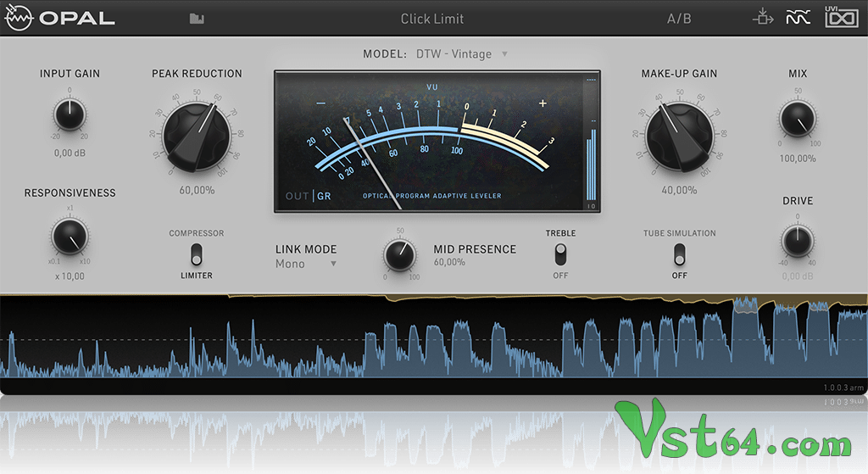Click the Mix value 100,00%
The height and width of the screenshot is (474, 868).
[x=798, y=159]
